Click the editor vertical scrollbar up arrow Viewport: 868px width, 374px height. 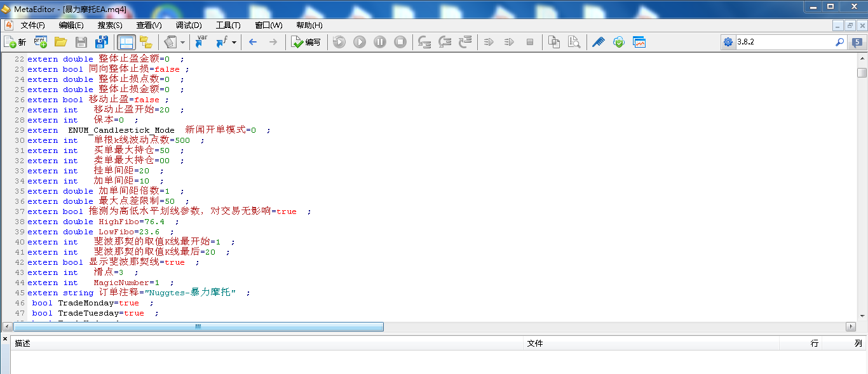[x=862, y=58]
